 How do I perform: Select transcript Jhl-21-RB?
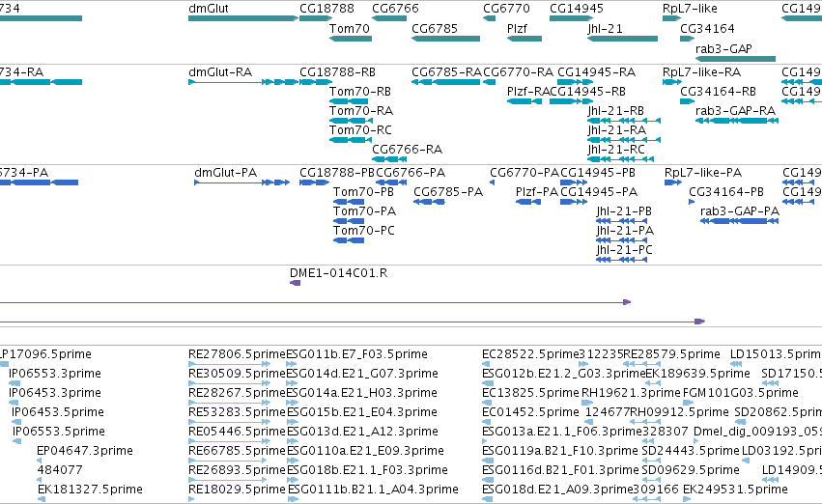coord(624,121)
